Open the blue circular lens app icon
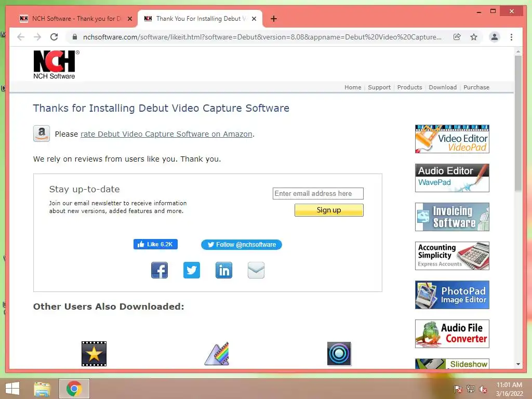Image resolution: width=532 pixels, height=399 pixels. (x=339, y=353)
